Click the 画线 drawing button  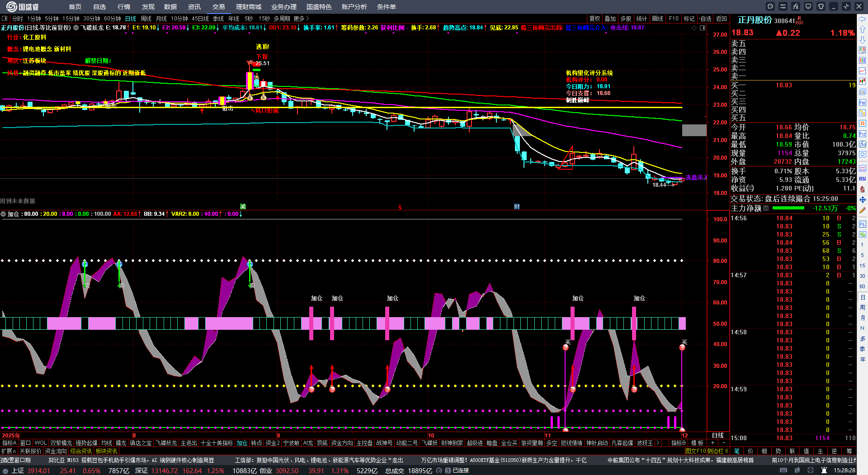pyautogui.click(x=657, y=19)
